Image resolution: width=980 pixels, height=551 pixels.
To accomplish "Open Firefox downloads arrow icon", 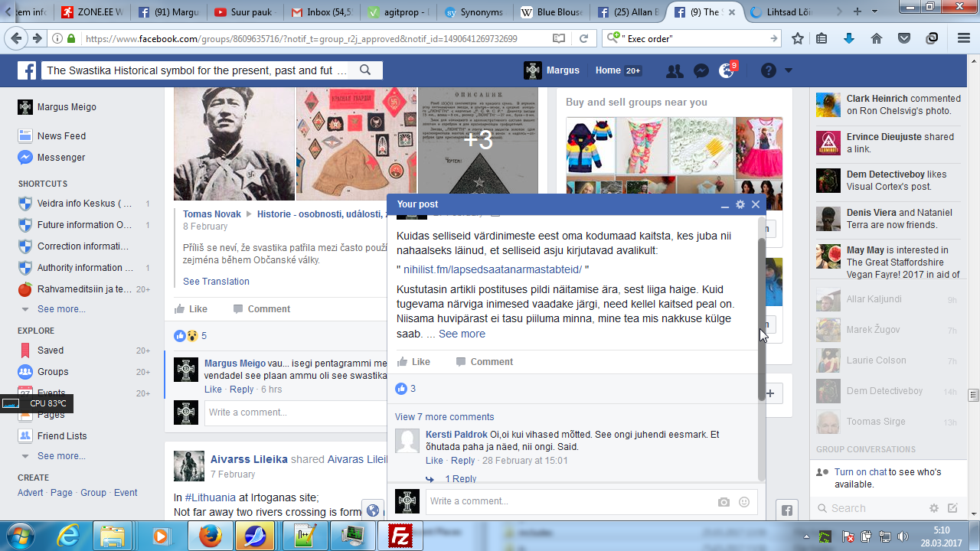I will coord(849,38).
